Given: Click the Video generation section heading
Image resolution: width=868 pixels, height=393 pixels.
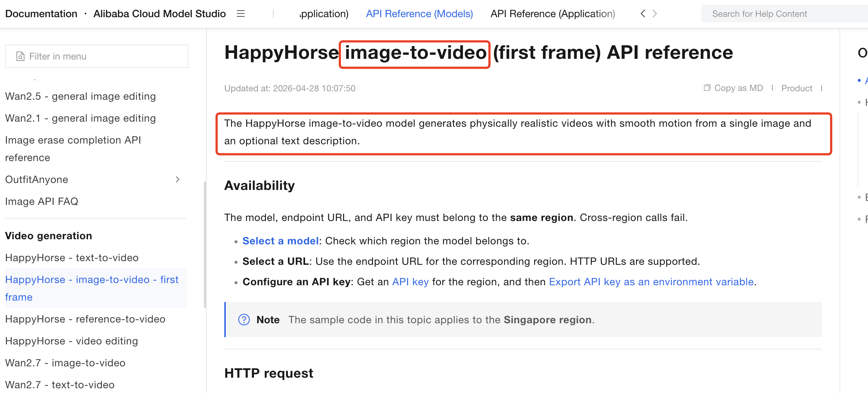Looking at the screenshot, I should [49, 236].
